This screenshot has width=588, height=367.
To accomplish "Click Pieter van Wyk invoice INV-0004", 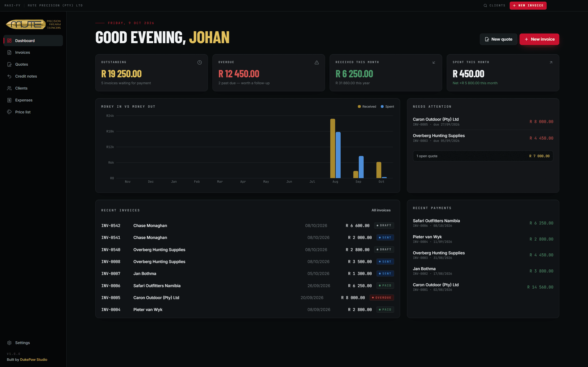I will click(x=248, y=309).
